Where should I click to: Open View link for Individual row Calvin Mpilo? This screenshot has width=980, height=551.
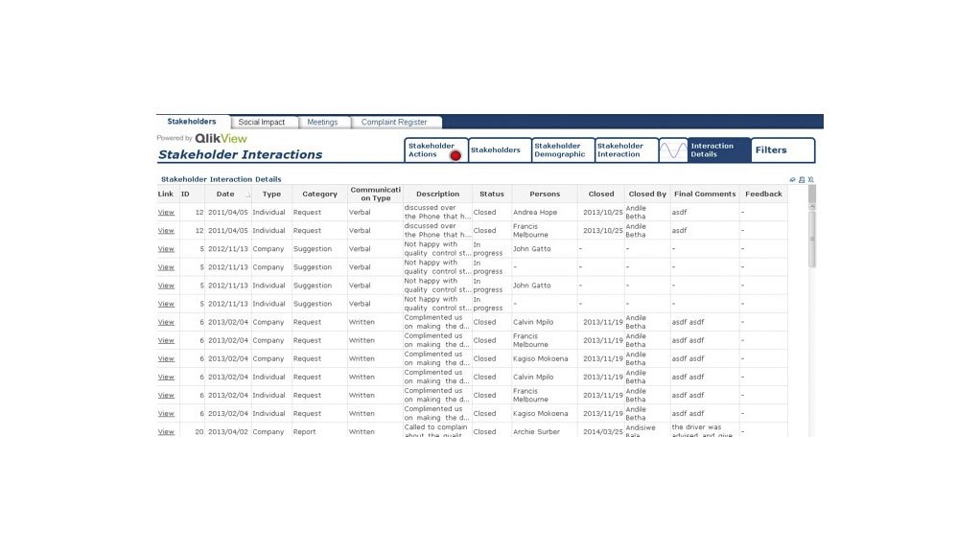pyautogui.click(x=166, y=377)
